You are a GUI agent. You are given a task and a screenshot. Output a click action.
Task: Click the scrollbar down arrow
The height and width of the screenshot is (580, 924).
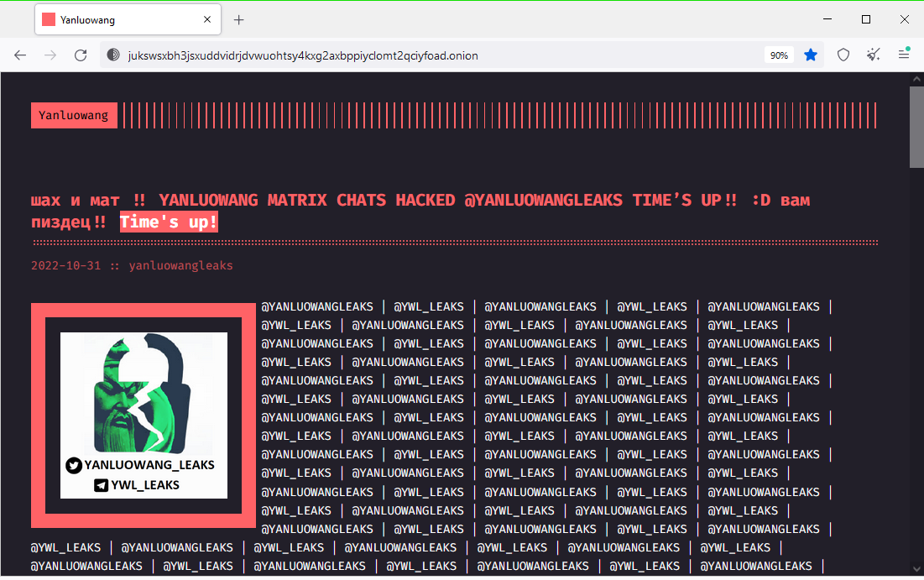pos(916,569)
